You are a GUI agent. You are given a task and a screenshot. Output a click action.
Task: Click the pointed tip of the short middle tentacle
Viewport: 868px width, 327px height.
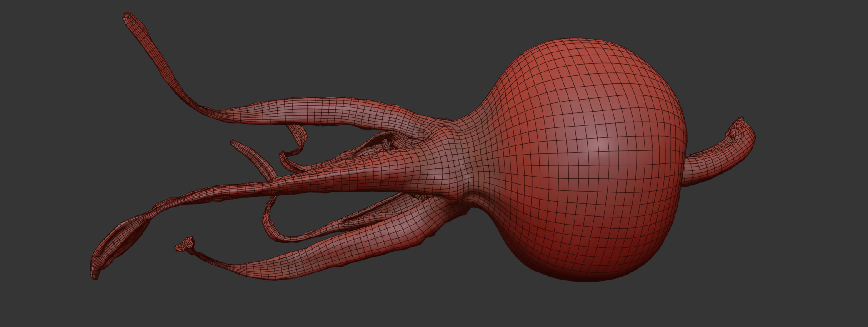234,143
